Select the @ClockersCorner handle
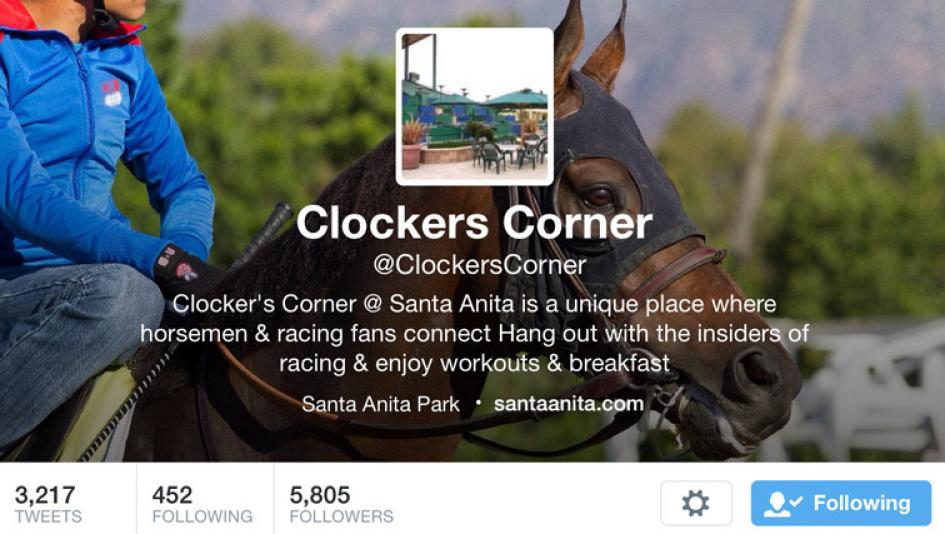Screen dimensions: 945x534 tap(479, 265)
